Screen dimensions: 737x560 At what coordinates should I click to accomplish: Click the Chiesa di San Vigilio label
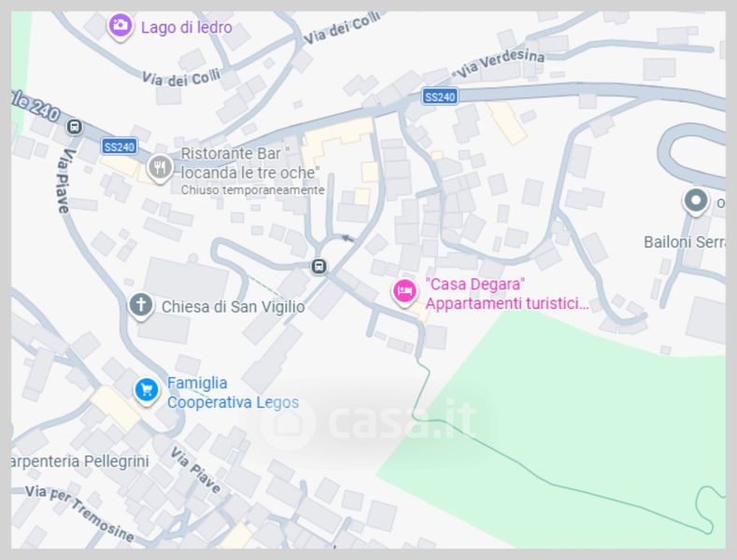coord(234,307)
